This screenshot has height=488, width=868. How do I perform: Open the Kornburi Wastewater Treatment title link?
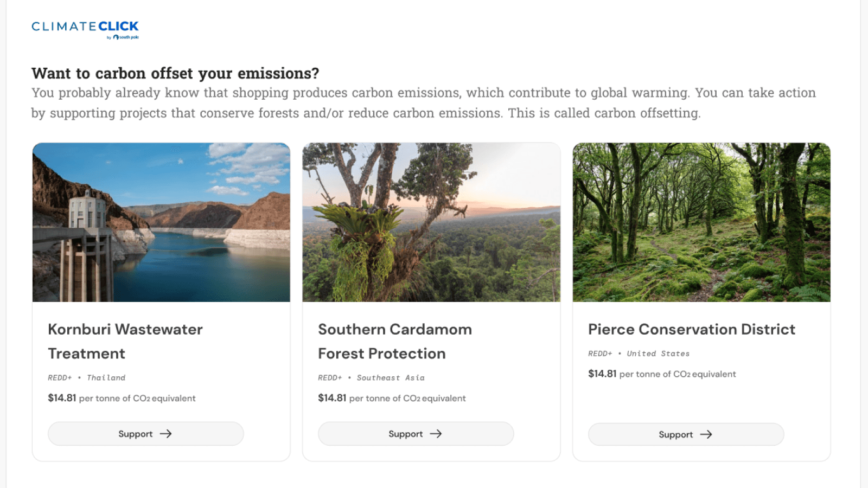pos(125,341)
